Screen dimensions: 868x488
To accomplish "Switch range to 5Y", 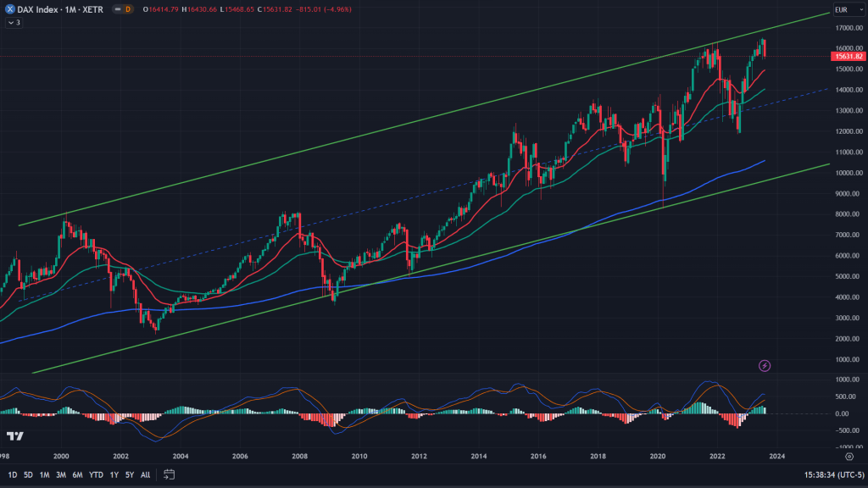I will (x=129, y=474).
